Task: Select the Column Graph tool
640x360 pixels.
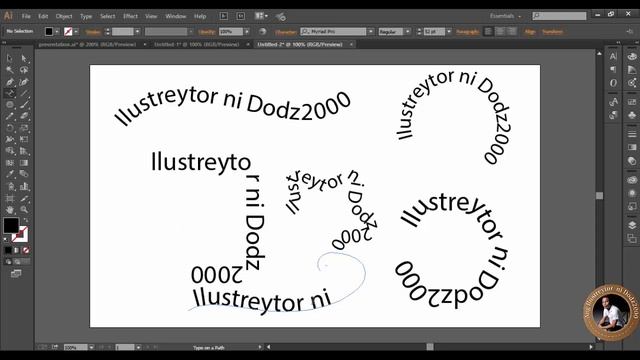Action: click(24, 187)
